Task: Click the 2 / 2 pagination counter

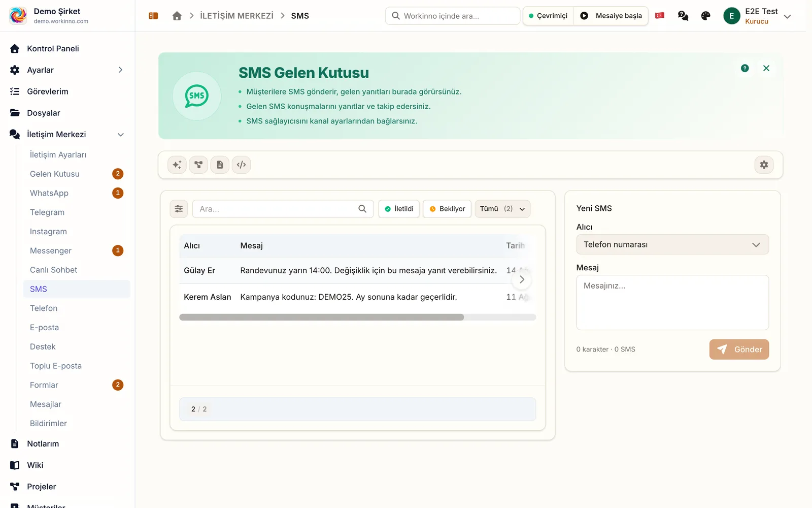Action: point(199,409)
